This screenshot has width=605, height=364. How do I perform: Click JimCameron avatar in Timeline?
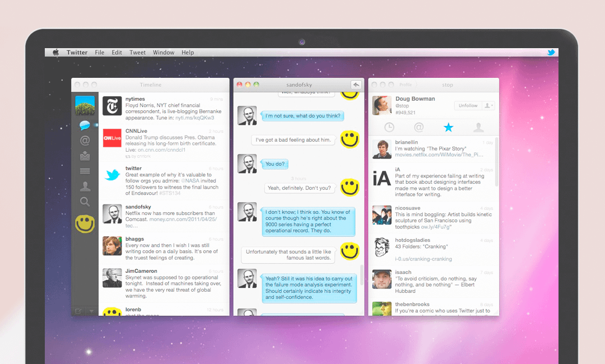coord(112,278)
